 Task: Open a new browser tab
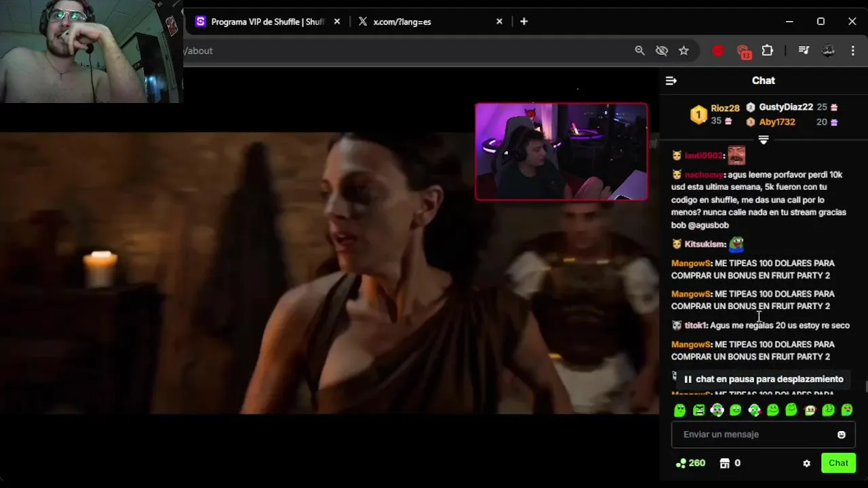pyautogui.click(x=524, y=22)
